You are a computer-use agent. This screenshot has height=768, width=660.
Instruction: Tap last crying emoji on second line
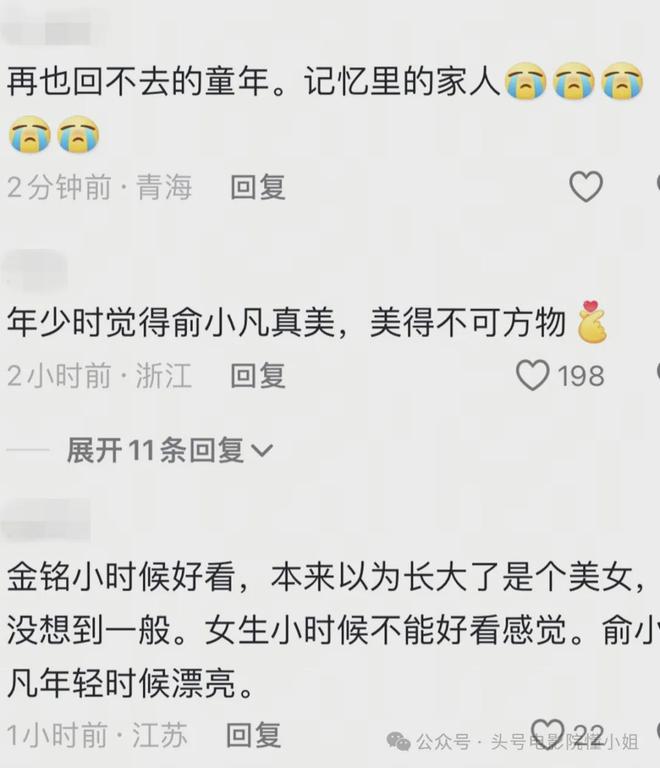click(78, 134)
